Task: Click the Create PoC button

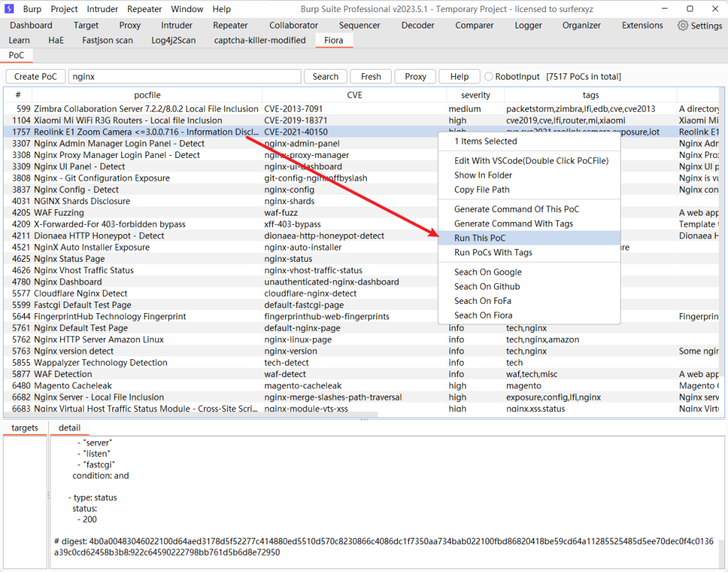Action: 36,77
